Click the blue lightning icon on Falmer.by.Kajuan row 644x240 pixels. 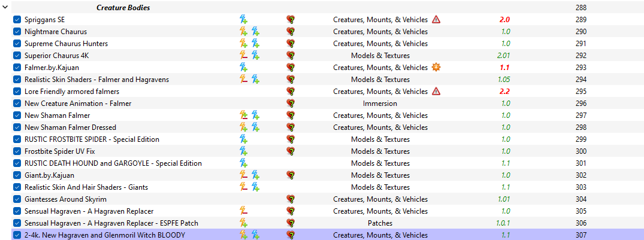244,67
